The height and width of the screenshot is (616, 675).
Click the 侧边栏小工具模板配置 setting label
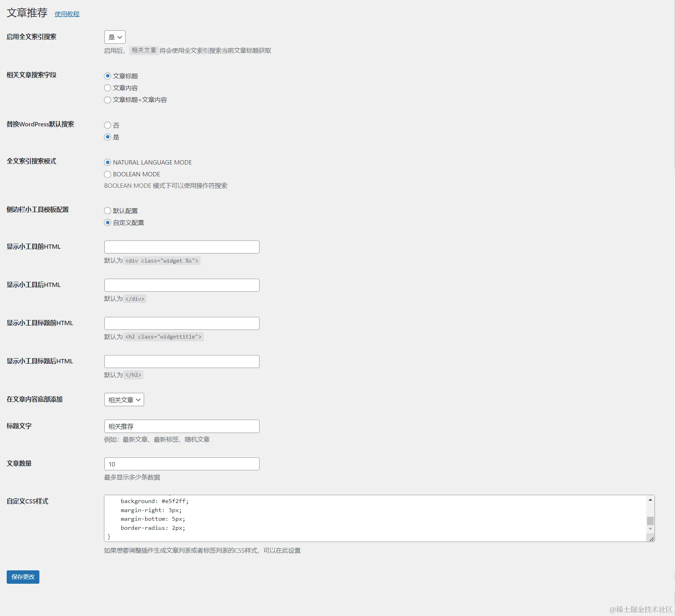pyautogui.click(x=38, y=210)
